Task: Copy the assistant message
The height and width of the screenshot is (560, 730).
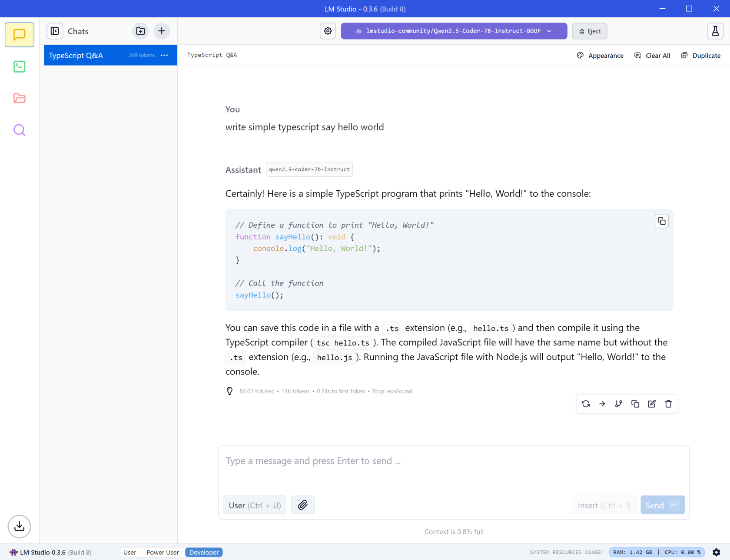Action: click(635, 404)
